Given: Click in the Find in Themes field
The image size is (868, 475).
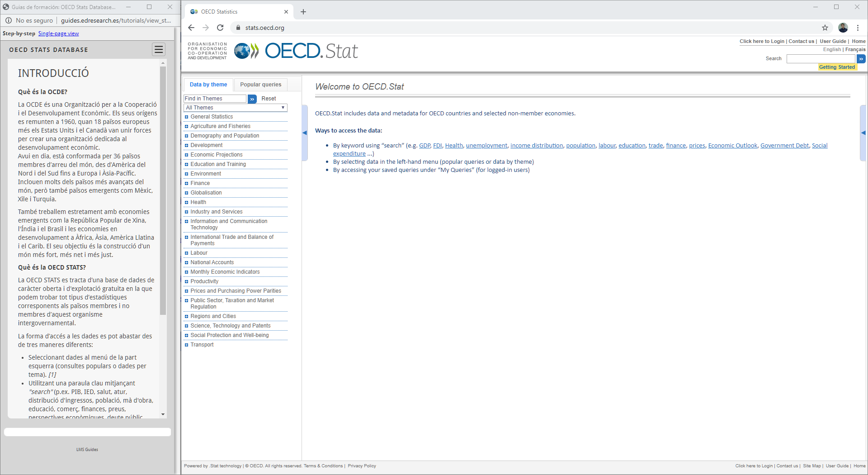Looking at the screenshot, I should (x=215, y=99).
